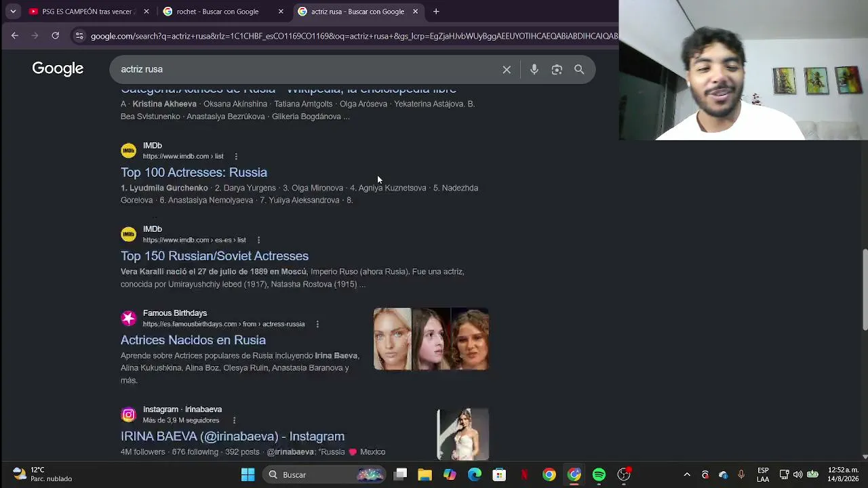This screenshot has height=488, width=868.
Task: Open OBS Studio from the taskbar
Action: pyautogui.click(x=624, y=474)
